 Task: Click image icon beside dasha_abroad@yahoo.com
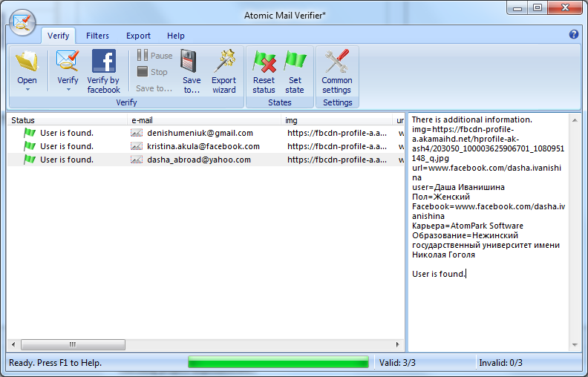click(x=137, y=160)
